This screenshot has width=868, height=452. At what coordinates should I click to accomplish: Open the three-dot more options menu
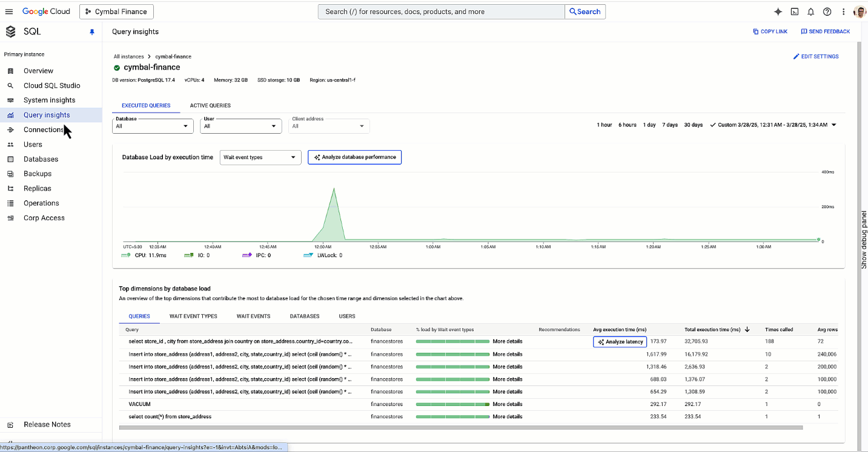(843, 11)
